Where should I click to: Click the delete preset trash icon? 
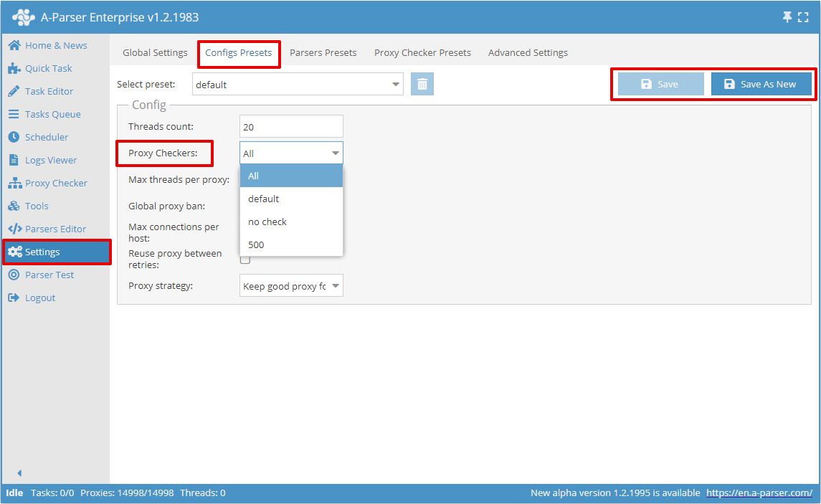[x=422, y=84]
